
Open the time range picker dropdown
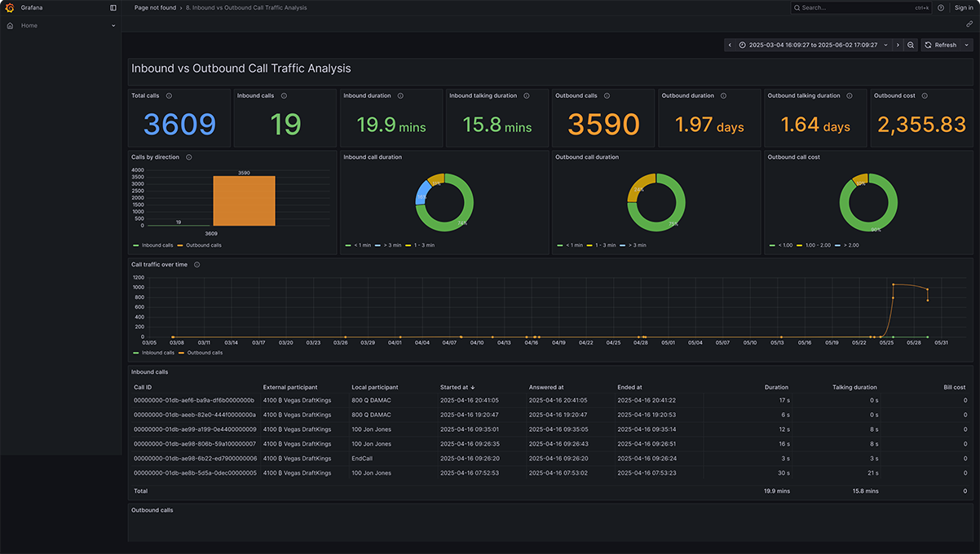(x=813, y=45)
